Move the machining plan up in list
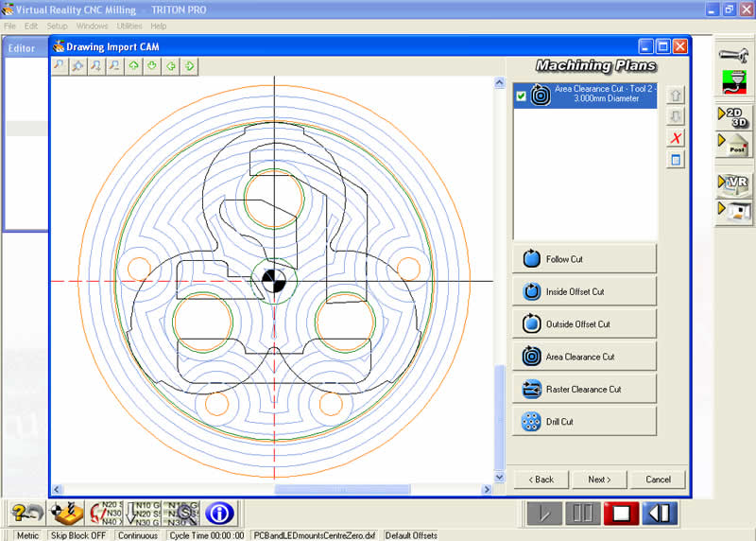The image size is (756, 541). pyautogui.click(x=676, y=95)
